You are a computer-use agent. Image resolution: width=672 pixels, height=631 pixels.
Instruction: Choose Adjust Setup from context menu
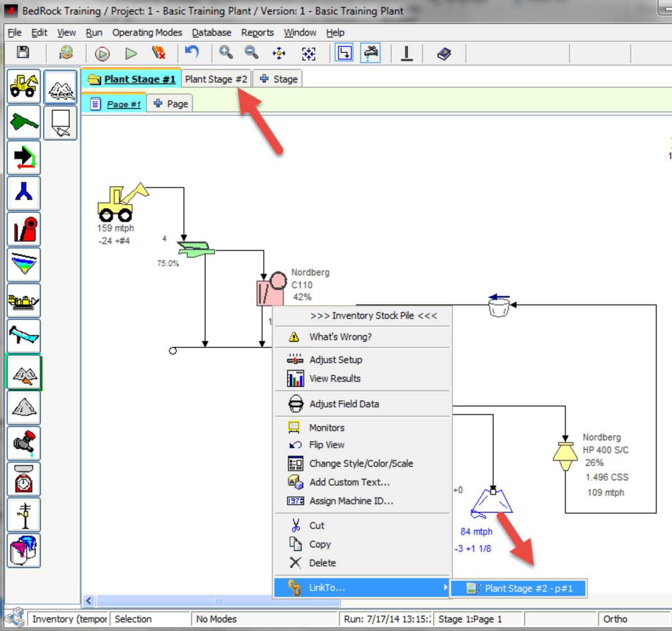point(335,360)
